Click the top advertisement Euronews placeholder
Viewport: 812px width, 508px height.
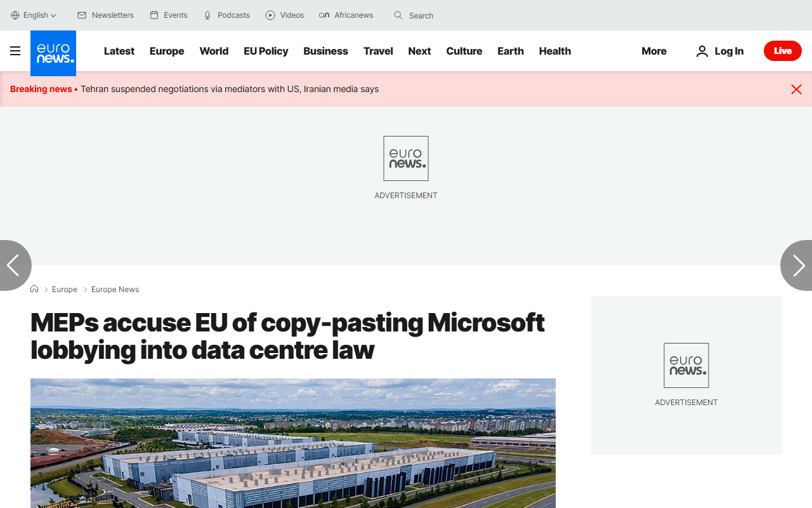coord(406,158)
